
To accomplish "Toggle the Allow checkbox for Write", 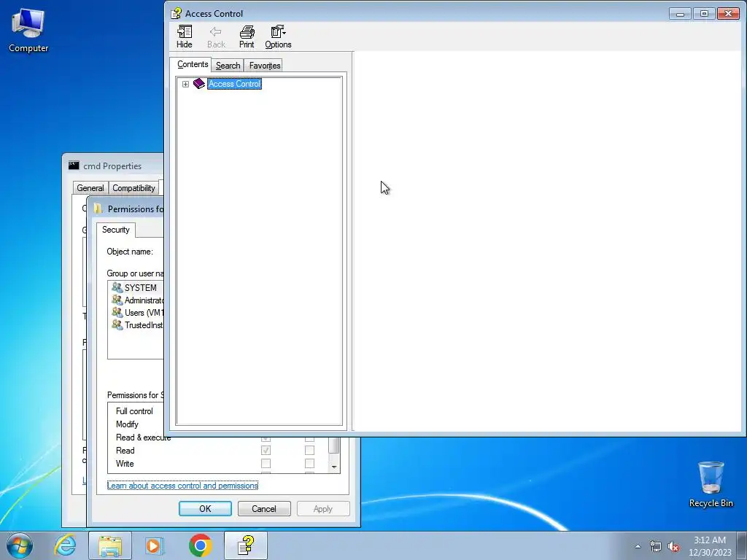I will pyautogui.click(x=266, y=463).
